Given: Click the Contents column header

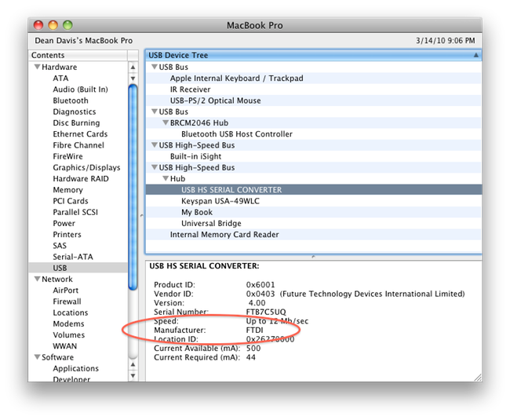Looking at the screenshot, I should click(78, 55).
